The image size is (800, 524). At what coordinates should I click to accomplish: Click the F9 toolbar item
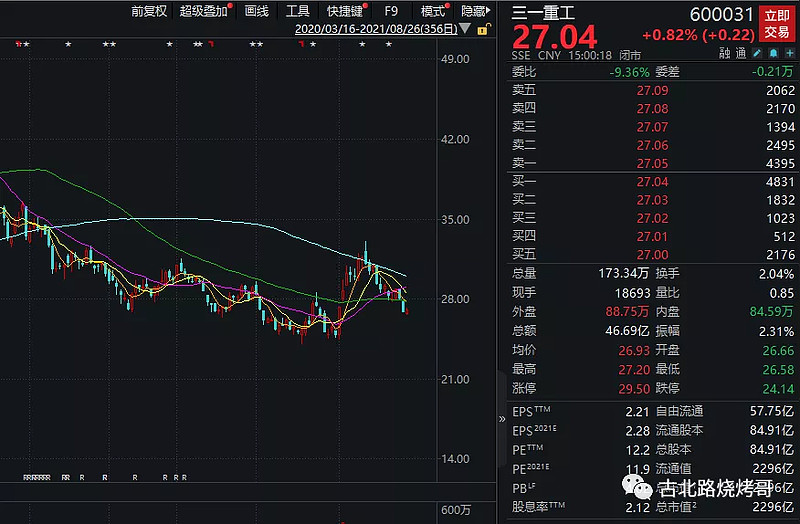[x=391, y=11]
